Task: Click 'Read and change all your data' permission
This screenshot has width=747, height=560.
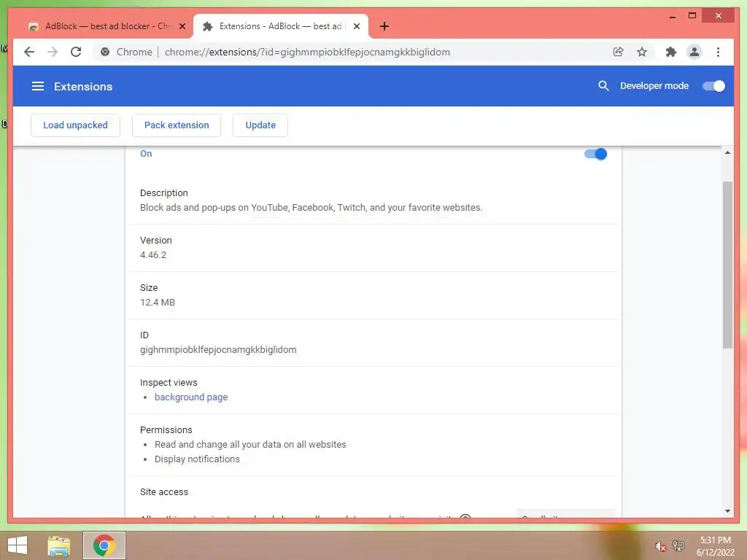Action: 251,444
